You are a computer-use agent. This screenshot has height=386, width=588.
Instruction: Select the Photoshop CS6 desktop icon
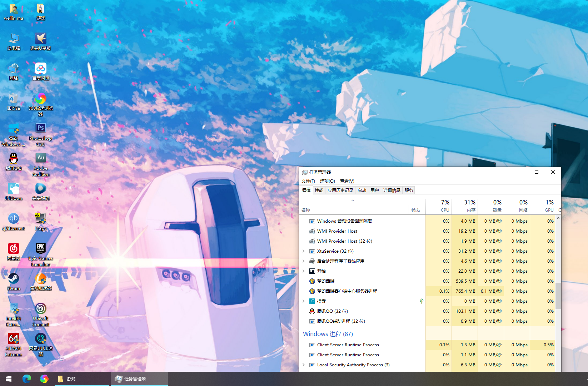click(41, 135)
